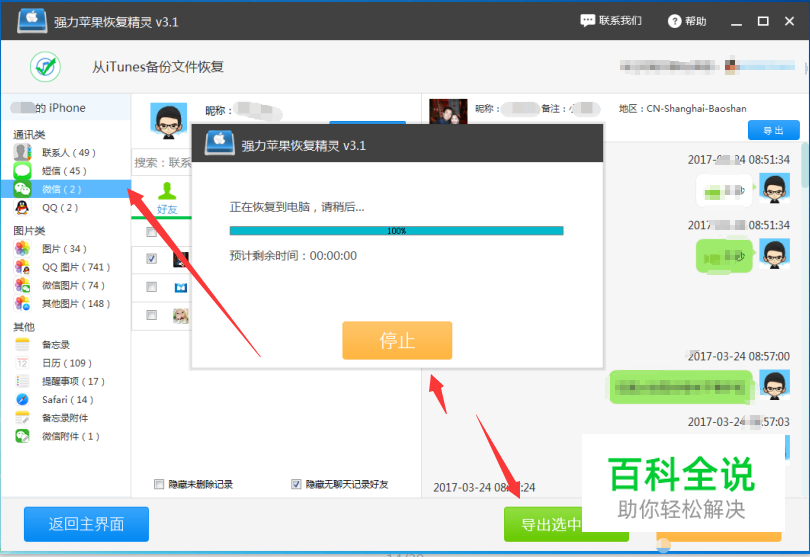
Task: Click the blurred green chat message bubble
Action: click(680, 387)
